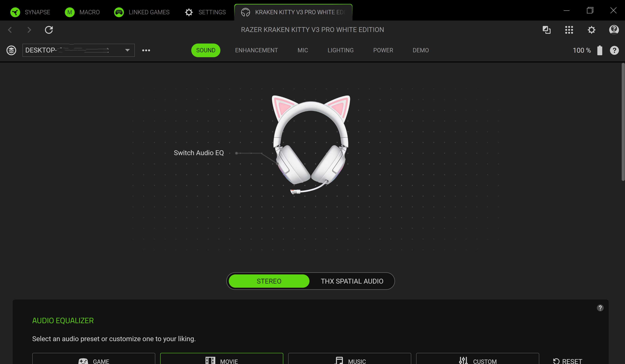This screenshot has width=625, height=364.
Task: Switch to the POWER tab
Action: click(x=383, y=50)
